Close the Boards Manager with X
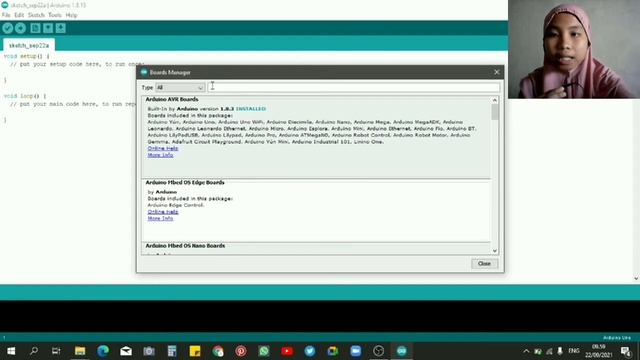Viewport: 640px width, 360px height. [x=497, y=72]
